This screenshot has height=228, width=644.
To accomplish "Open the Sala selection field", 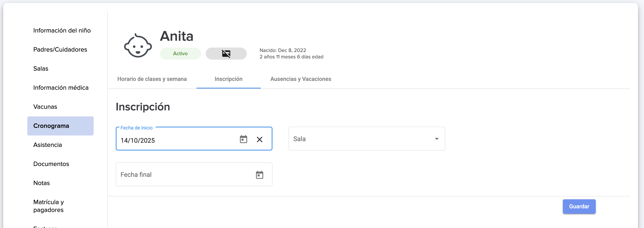I will [360, 139].
